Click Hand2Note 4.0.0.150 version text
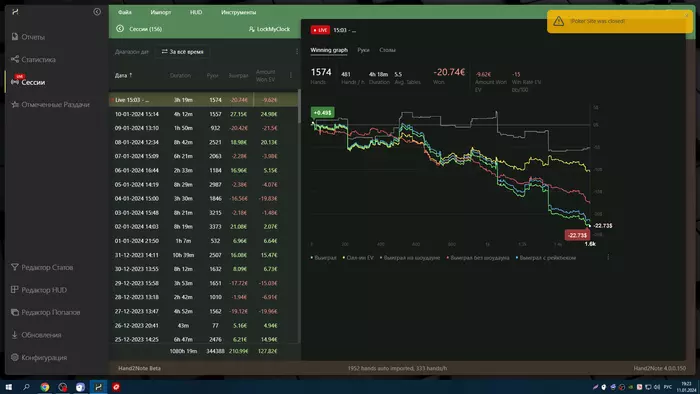 pos(659,368)
